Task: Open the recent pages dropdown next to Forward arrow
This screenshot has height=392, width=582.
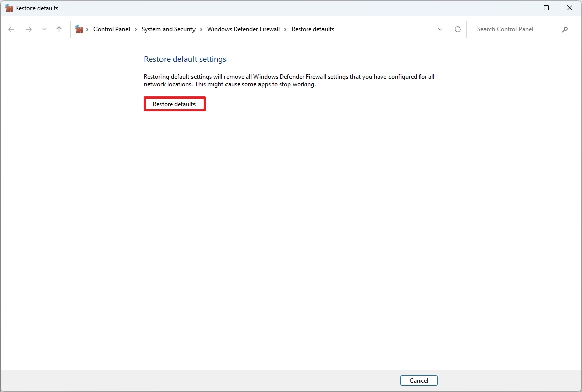Action: 44,29
